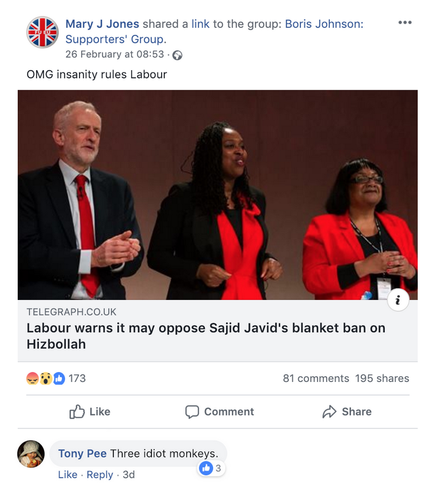Click the wow reaction emoji
The image size is (436, 504).
45,378
